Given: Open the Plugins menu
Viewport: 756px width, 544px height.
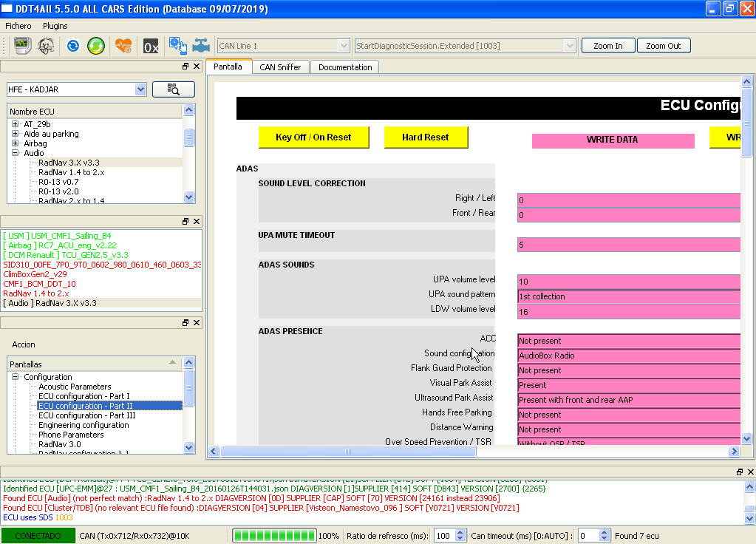Looking at the screenshot, I should click(55, 26).
